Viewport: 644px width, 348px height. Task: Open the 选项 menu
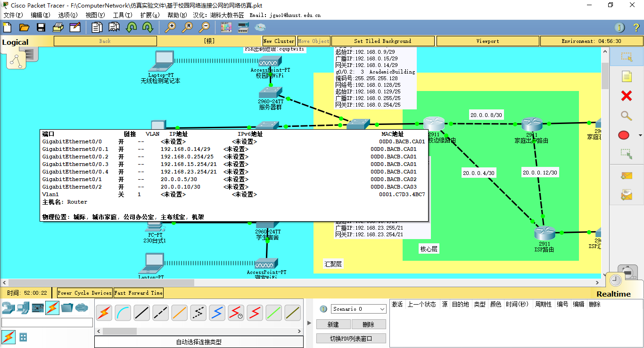(68, 15)
